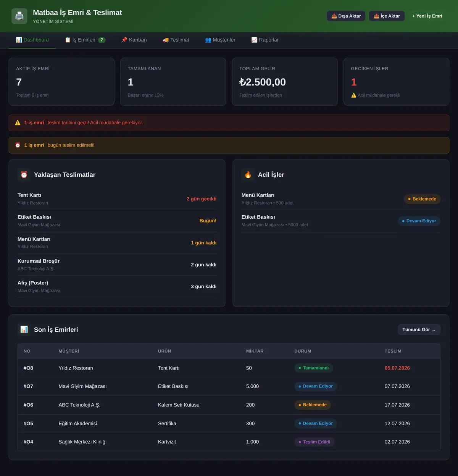
Task: Switch to the İş Emirleri tab
Action: coord(85,40)
